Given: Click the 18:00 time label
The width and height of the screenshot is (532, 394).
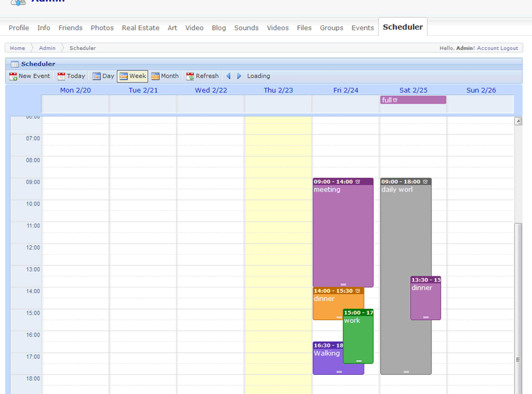Looking at the screenshot, I should (x=33, y=379).
